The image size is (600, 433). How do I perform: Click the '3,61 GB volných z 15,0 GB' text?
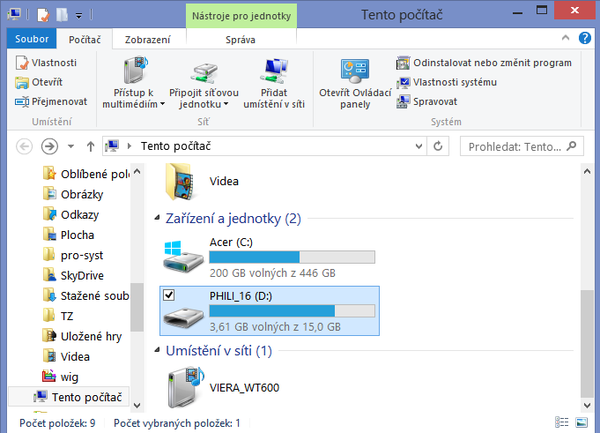coord(275,327)
